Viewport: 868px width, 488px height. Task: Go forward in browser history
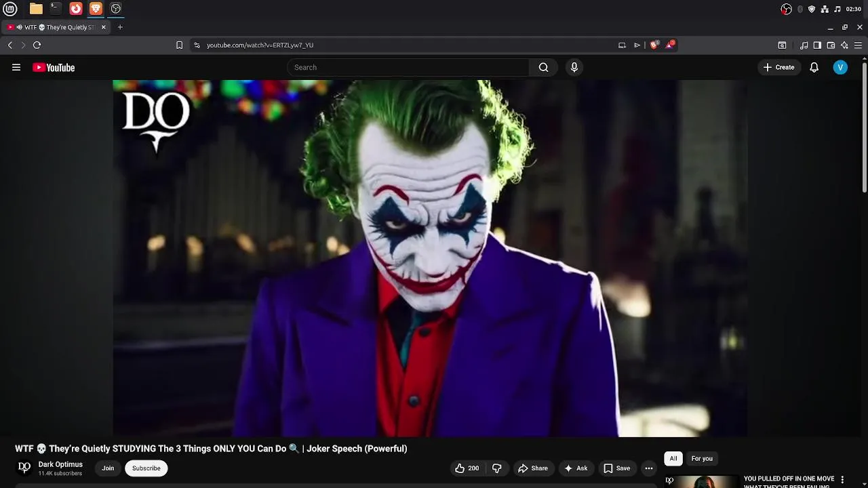click(x=23, y=45)
